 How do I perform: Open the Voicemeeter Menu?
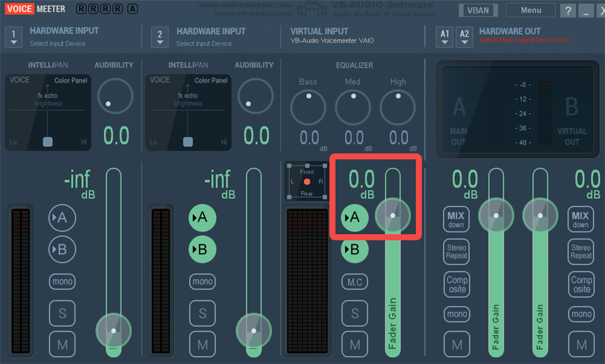tap(531, 11)
